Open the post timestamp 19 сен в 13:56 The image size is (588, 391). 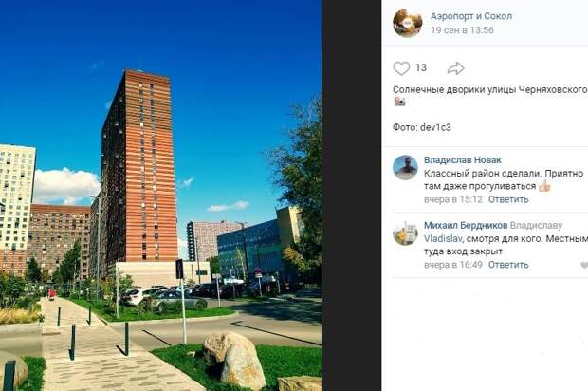coord(462,30)
